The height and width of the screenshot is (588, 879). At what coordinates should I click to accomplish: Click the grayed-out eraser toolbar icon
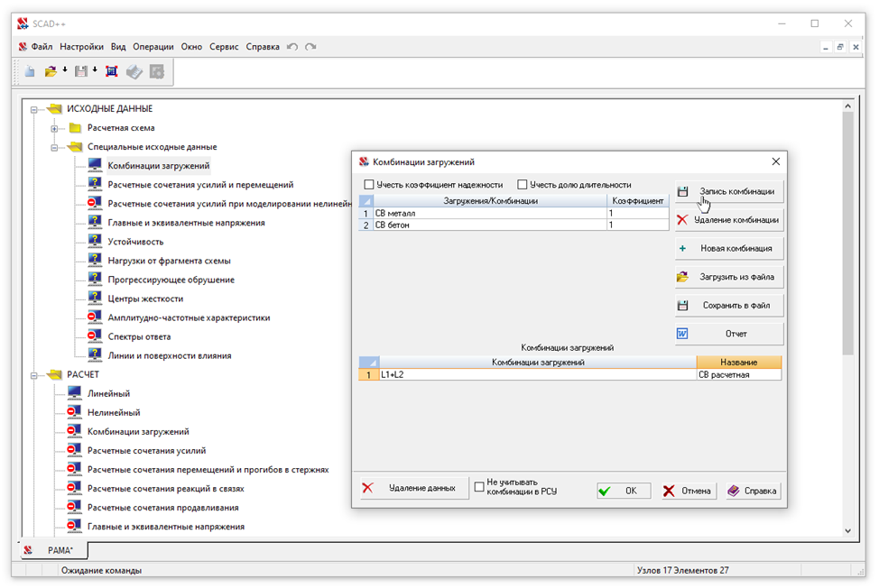point(134,71)
